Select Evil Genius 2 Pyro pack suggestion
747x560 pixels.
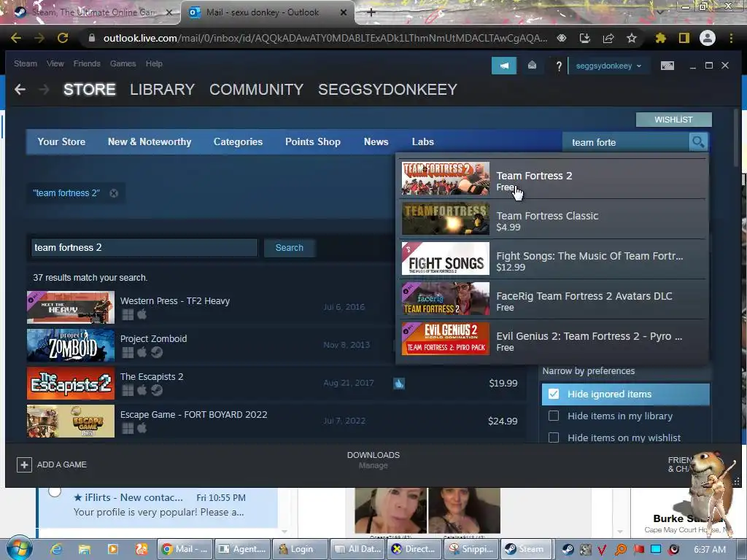click(553, 339)
